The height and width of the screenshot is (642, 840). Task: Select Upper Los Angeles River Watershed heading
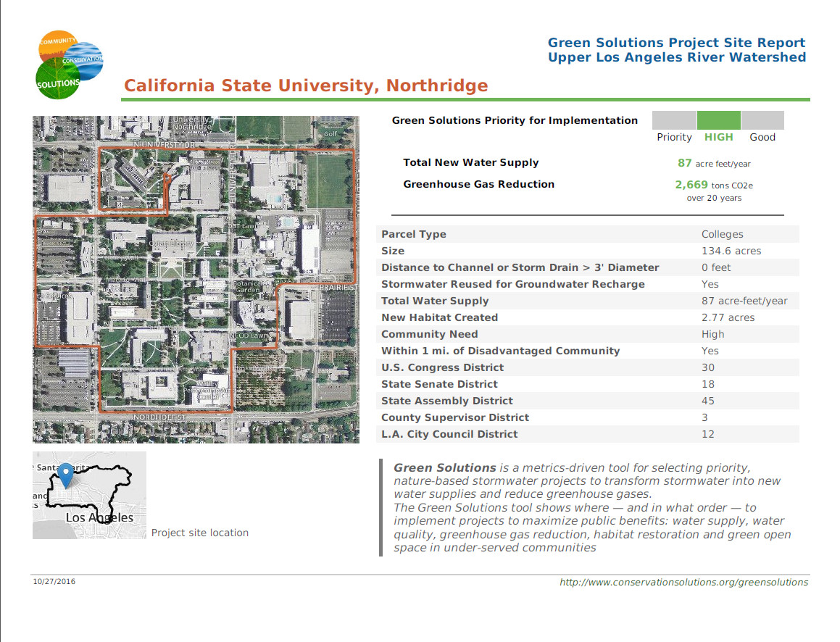click(x=677, y=57)
